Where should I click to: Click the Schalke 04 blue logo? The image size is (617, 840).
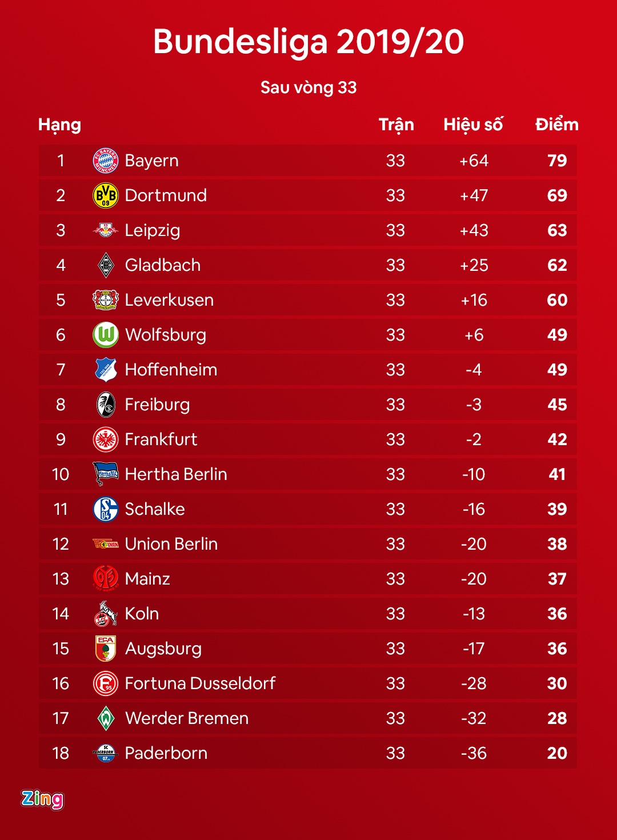(x=106, y=509)
